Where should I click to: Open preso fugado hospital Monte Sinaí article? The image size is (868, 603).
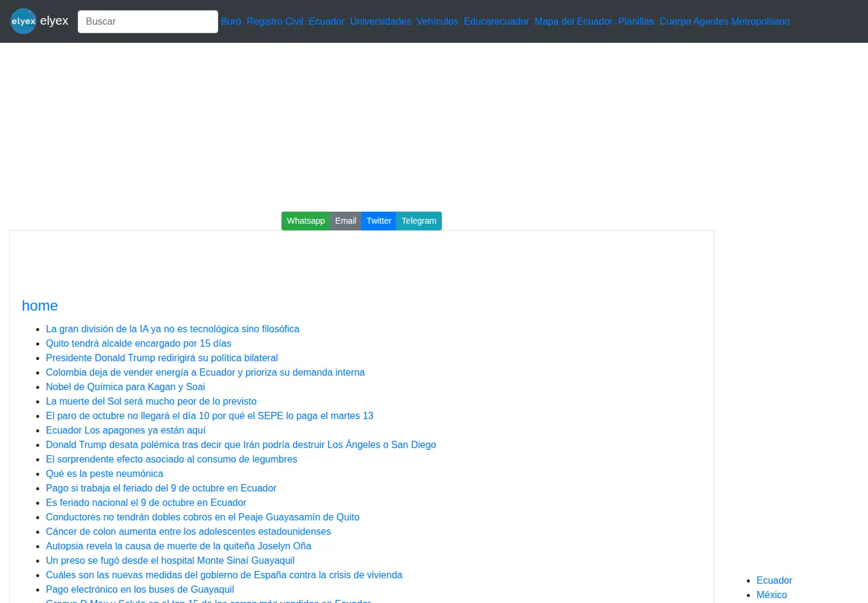170,560
